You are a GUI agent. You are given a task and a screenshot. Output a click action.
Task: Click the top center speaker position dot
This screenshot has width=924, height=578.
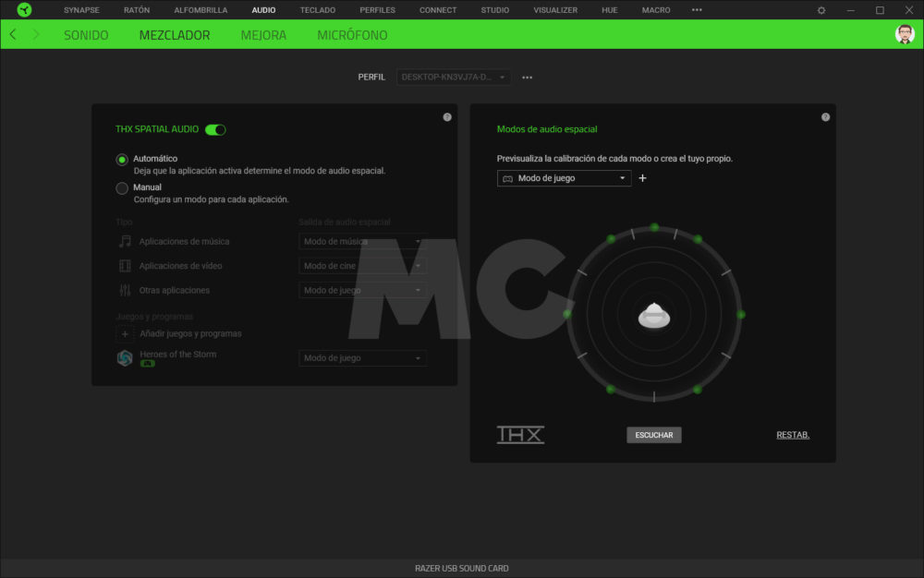pos(654,227)
